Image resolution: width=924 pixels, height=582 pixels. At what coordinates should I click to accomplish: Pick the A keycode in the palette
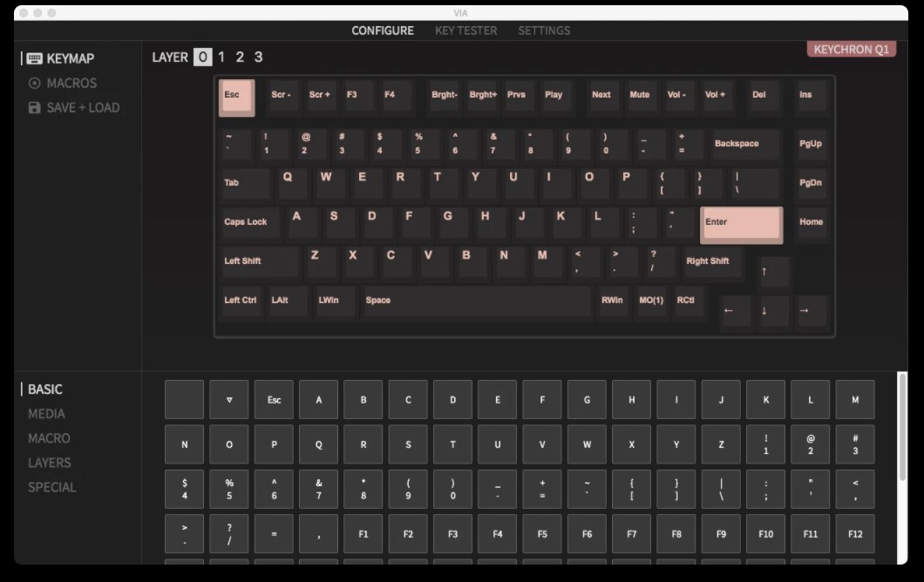point(319,400)
